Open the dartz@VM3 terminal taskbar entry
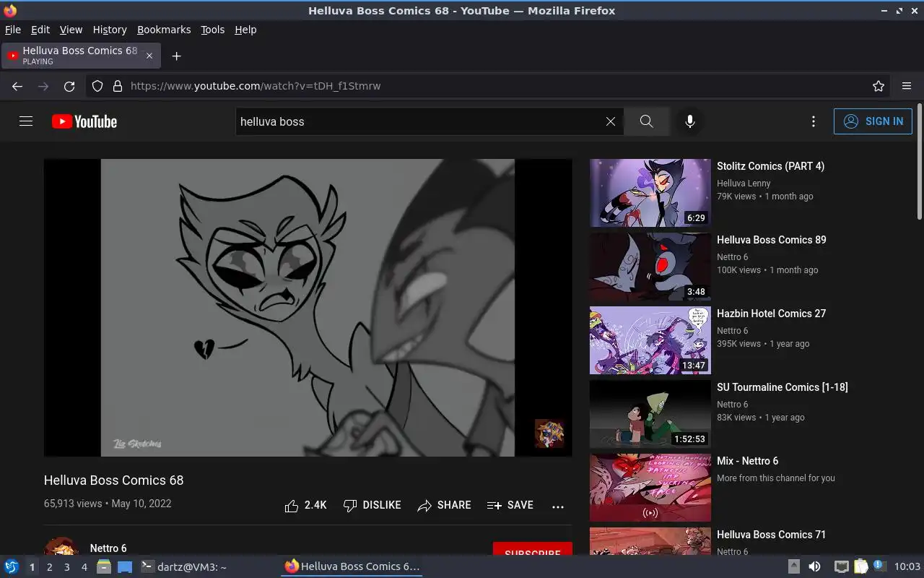The width and height of the screenshot is (924, 578). (x=183, y=567)
